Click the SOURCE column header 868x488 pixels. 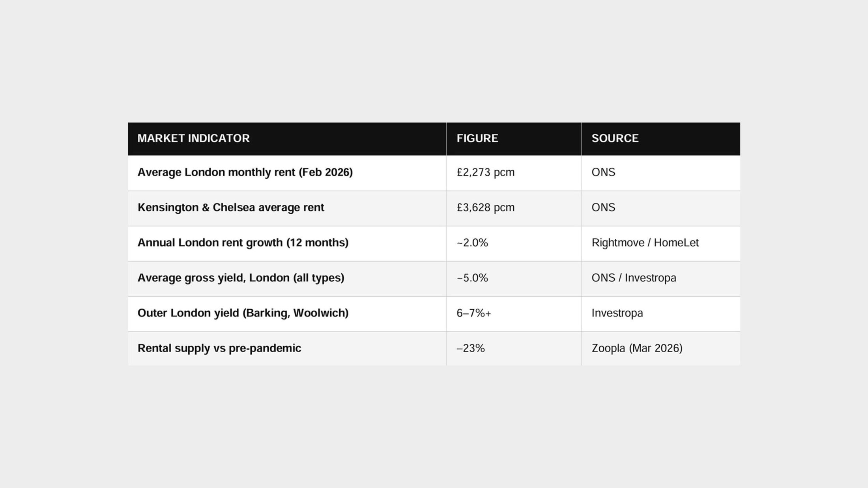coord(615,138)
